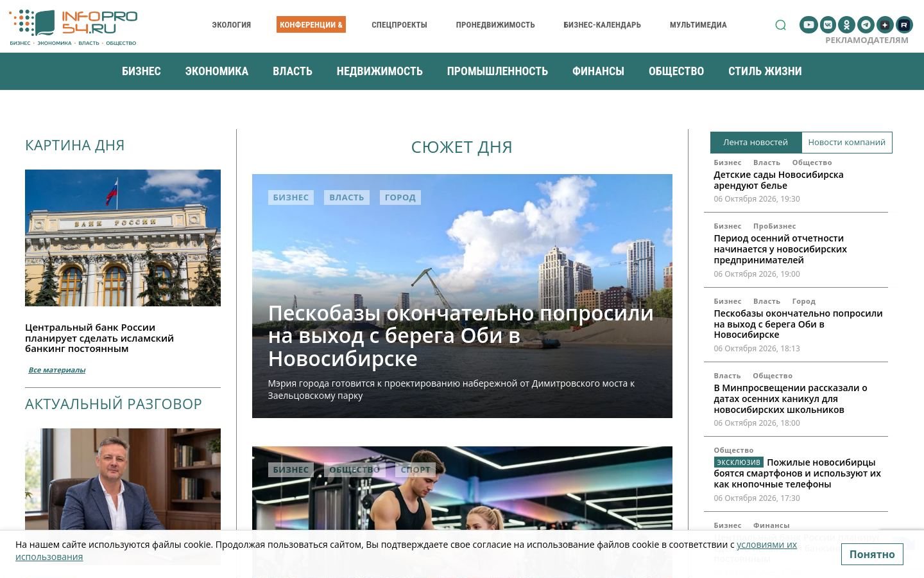Open the Бизнес section in green navbar
Screen dimensions: 924x578
(x=141, y=71)
